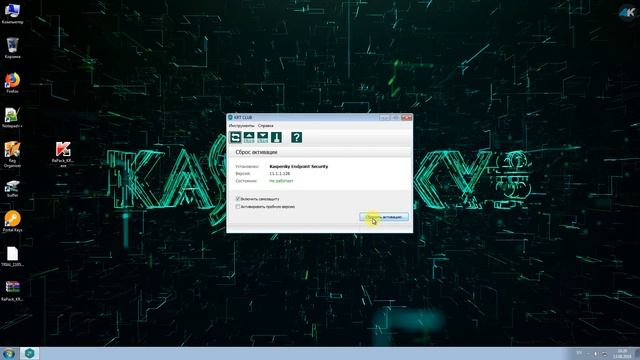The width and height of the screenshot is (640, 360).
Task: Open the Компьютер desktop icon
Action: tap(12, 13)
